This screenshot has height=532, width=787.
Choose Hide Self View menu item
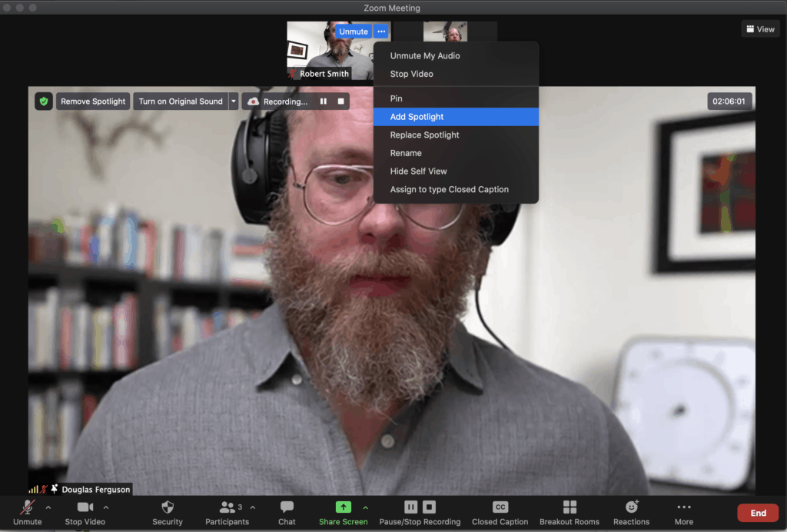click(x=418, y=171)
